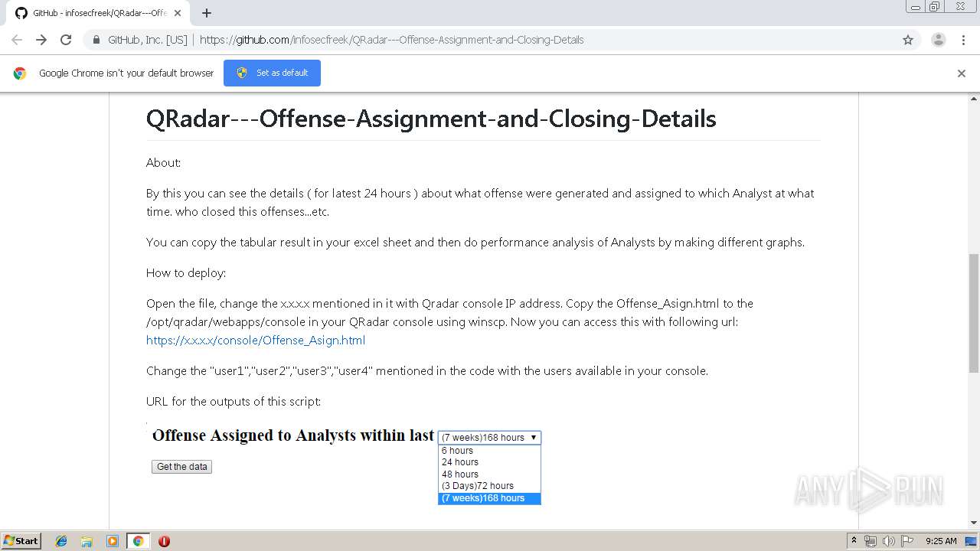Click the page vertical scrollbar thumb

(974, 313)
